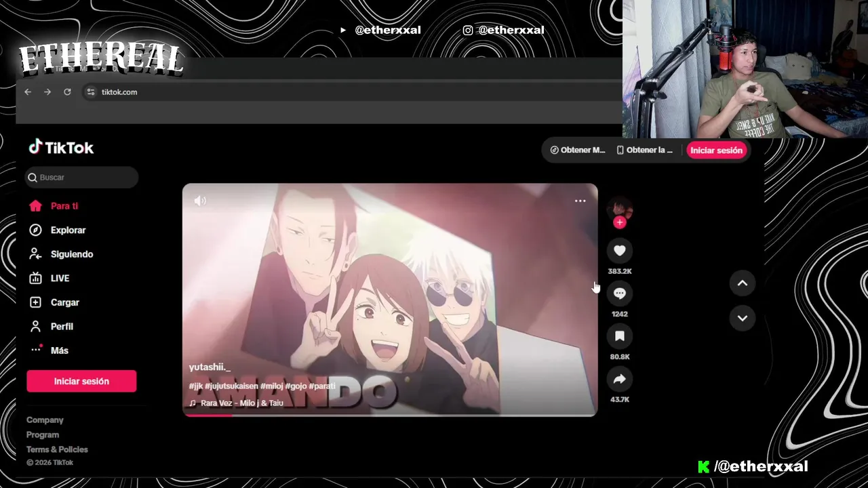This screenshot has height=488, width=868.
Task: Click the 80.8K saves count
Action: click(x=619, y=357)
